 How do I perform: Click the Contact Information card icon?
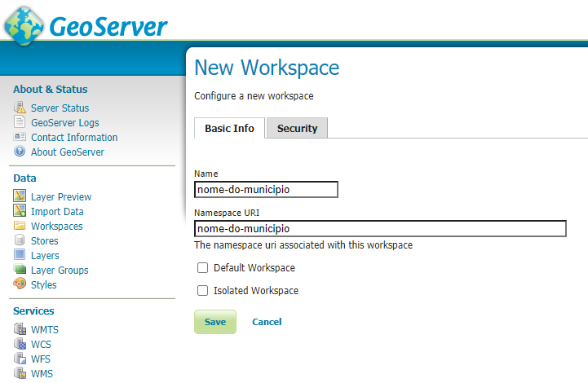tap(20, 138)
